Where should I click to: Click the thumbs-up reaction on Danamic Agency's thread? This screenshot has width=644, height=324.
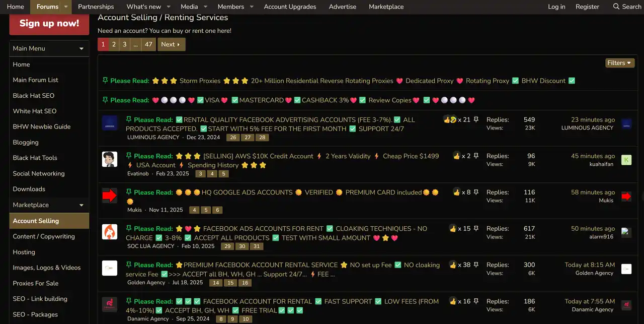point(453,301)
